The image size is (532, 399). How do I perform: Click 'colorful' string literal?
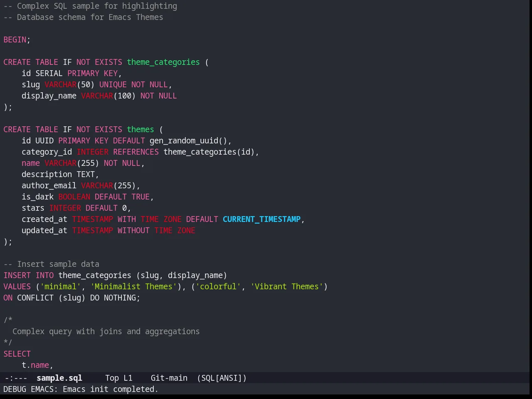218,286
